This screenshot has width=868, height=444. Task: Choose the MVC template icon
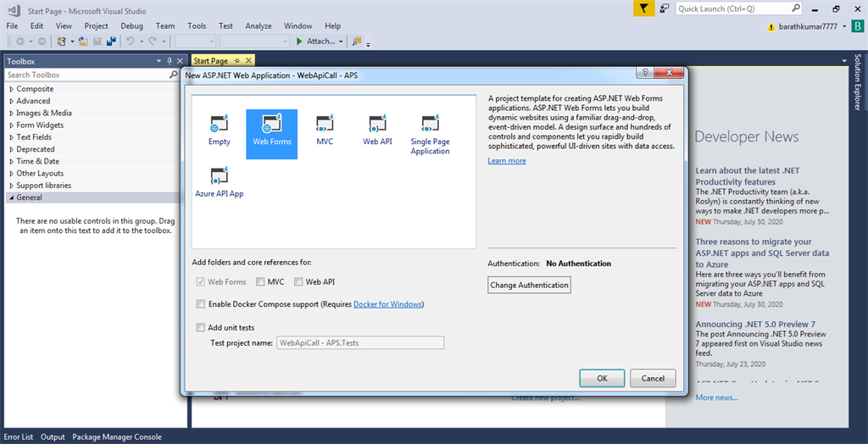pyautogui.click(x=325, y=124)
